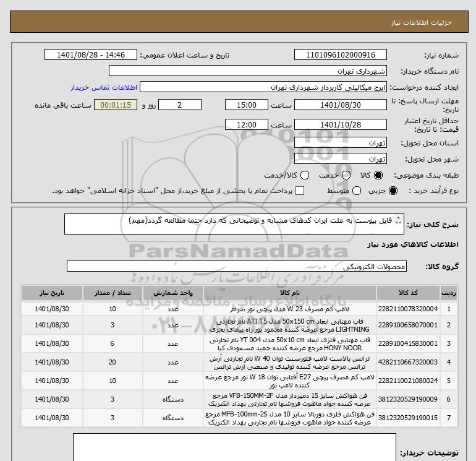
Task: Click the اطلاعات کالاهای مورد نیاز section heading
Action: click(413, 244)
